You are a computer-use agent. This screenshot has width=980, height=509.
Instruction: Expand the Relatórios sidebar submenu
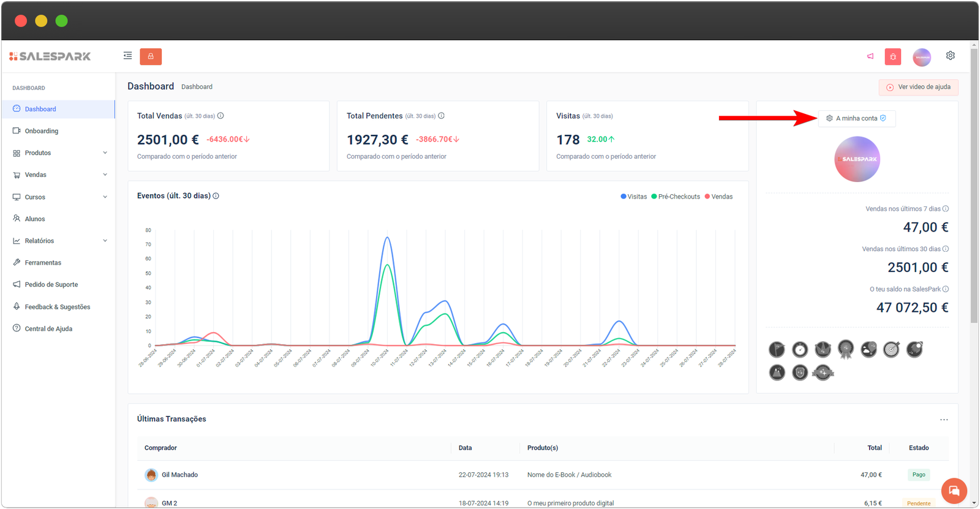coord(59,241)
